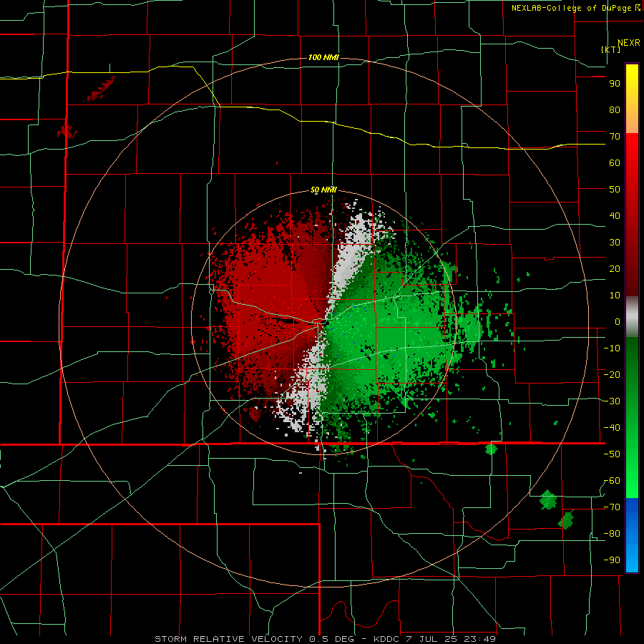This screenshot has width=644, height=644.
Task: Click the 100 NMI range ring label
Action: [x=323, y=57]
